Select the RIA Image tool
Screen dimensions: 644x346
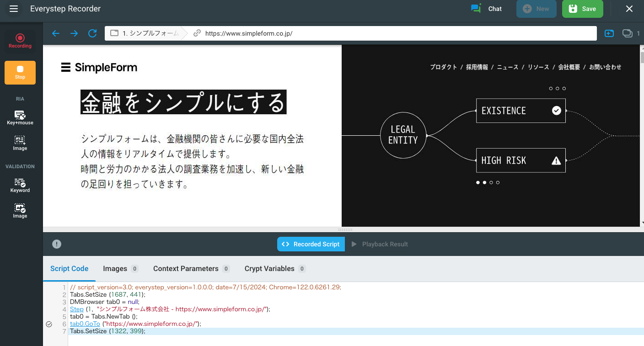20,143
